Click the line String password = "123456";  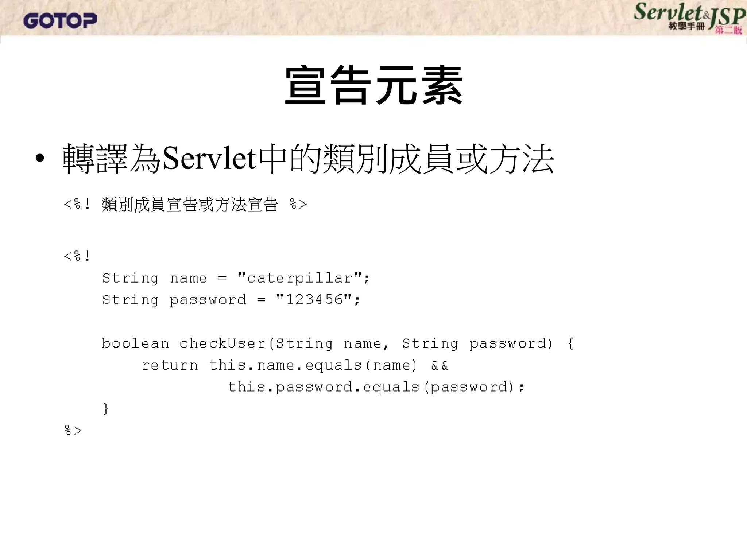coord(231,300)
